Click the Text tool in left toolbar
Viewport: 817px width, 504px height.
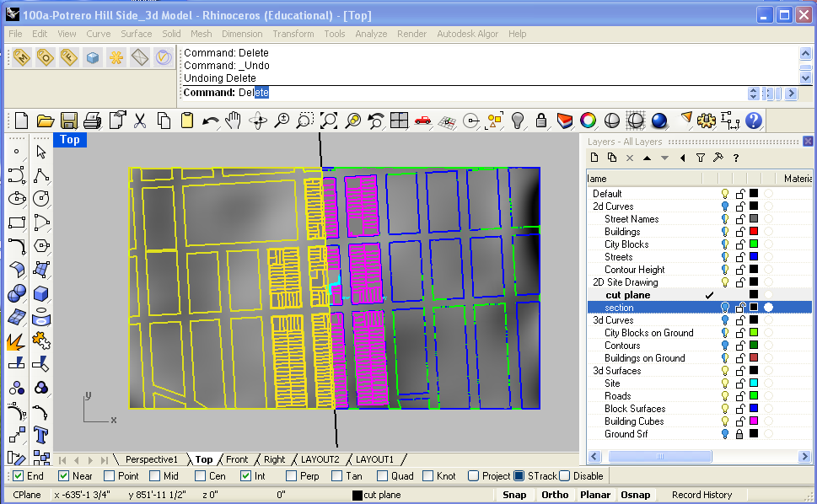tap(40, 435)
